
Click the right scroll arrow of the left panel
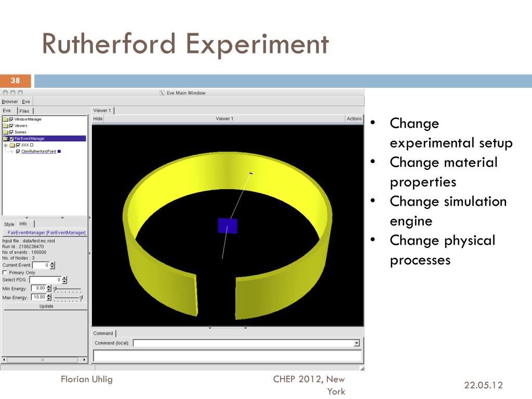[x=84, y=360]
